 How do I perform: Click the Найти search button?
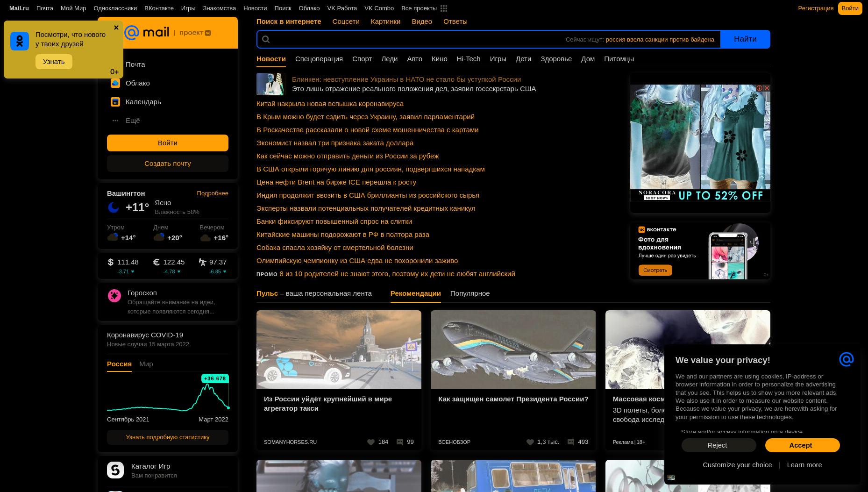click(745, 39)
